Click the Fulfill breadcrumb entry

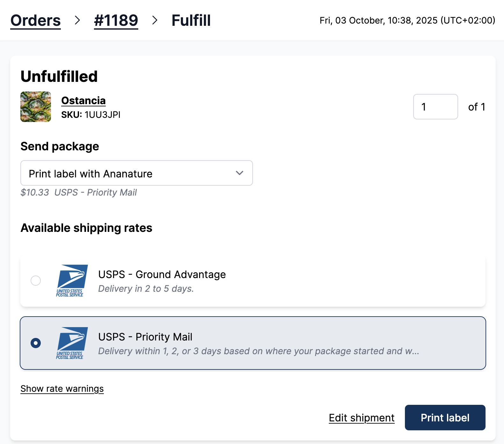[x=191, y=20]
